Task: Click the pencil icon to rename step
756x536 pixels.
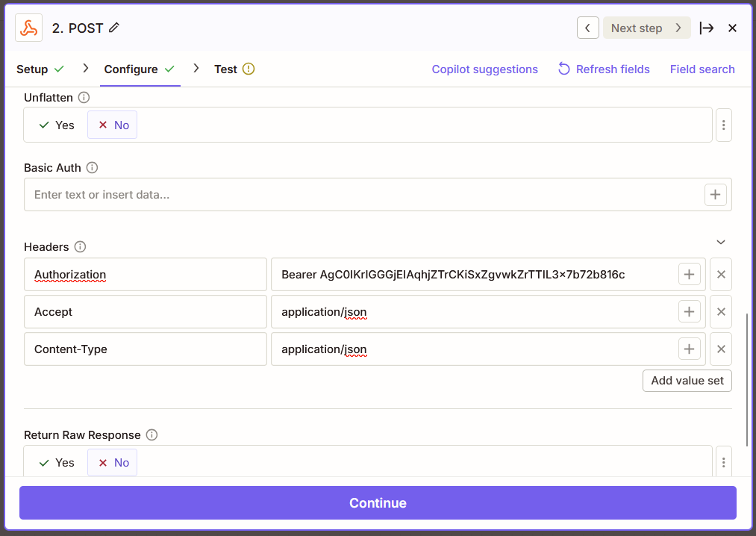Action: pyautogui.click(x=114, y=28)
